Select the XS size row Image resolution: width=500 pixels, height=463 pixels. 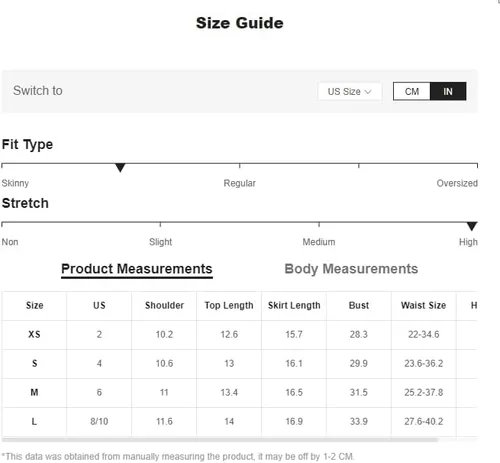point(239,335)
